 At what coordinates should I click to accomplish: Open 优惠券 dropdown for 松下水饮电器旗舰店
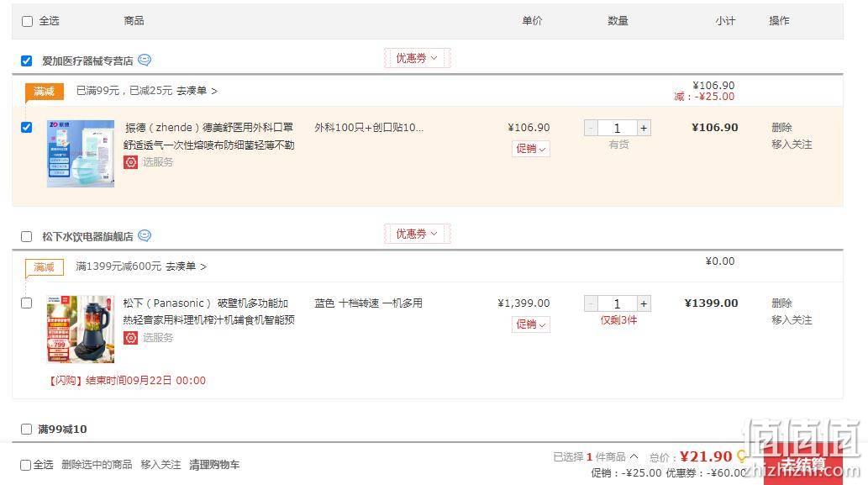(417, 234)
